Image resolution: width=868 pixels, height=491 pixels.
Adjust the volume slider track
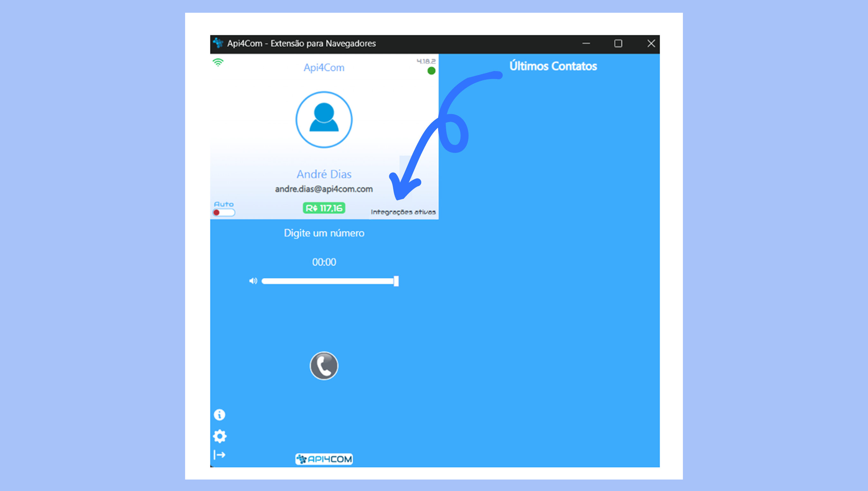pyautogui.click(x=330, y=281)
